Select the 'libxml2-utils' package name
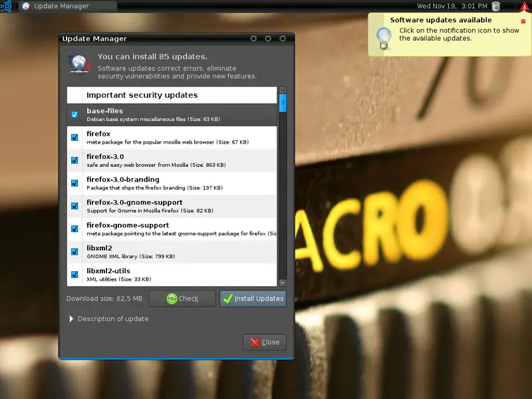 tap(108, 271)
